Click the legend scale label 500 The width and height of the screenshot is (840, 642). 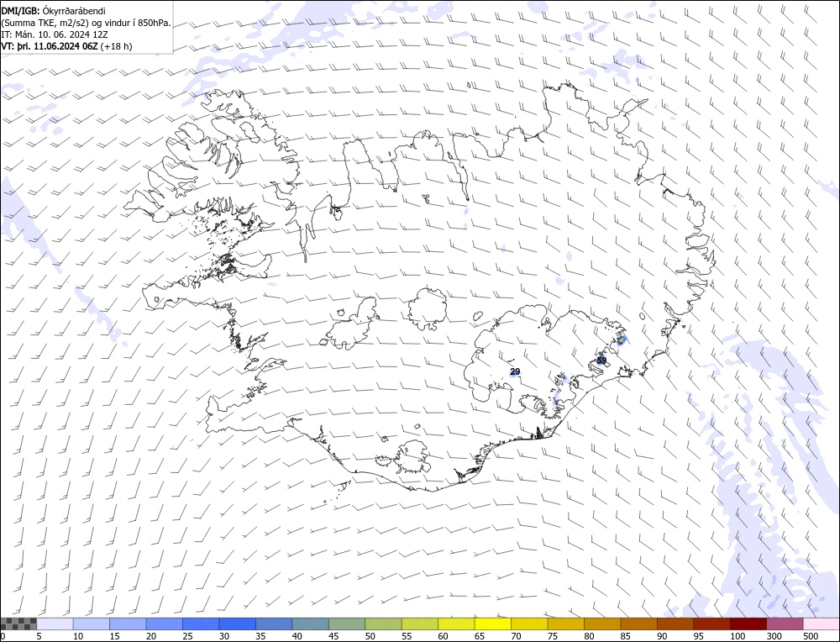coord(810,636)
